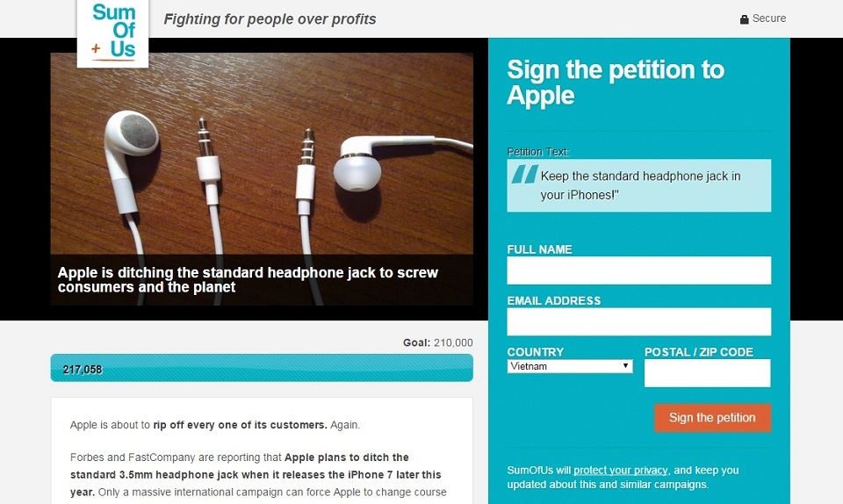
Task: Click the Secure label text
Action: tap(769, 18)
